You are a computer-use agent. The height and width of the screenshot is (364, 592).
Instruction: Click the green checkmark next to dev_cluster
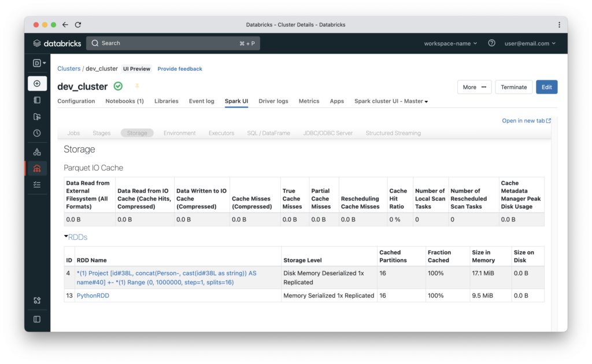click(117, 86)
